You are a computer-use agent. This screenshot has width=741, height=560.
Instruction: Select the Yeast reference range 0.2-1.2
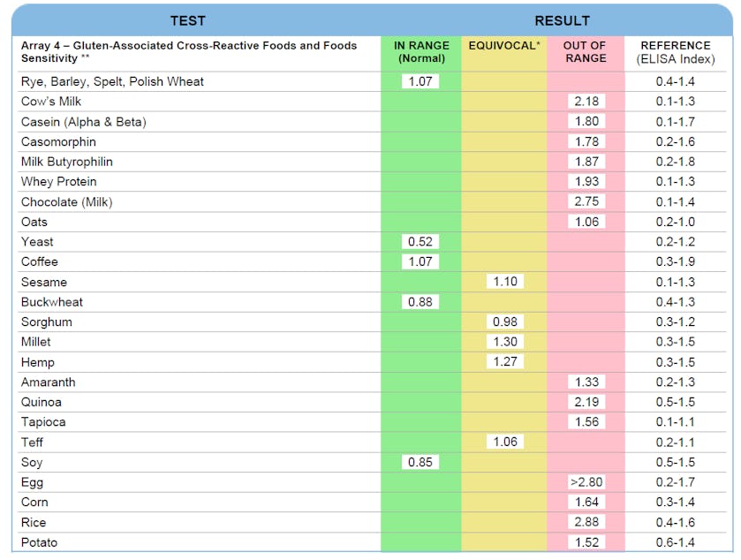pyautogui.click(x=676, y=242)
